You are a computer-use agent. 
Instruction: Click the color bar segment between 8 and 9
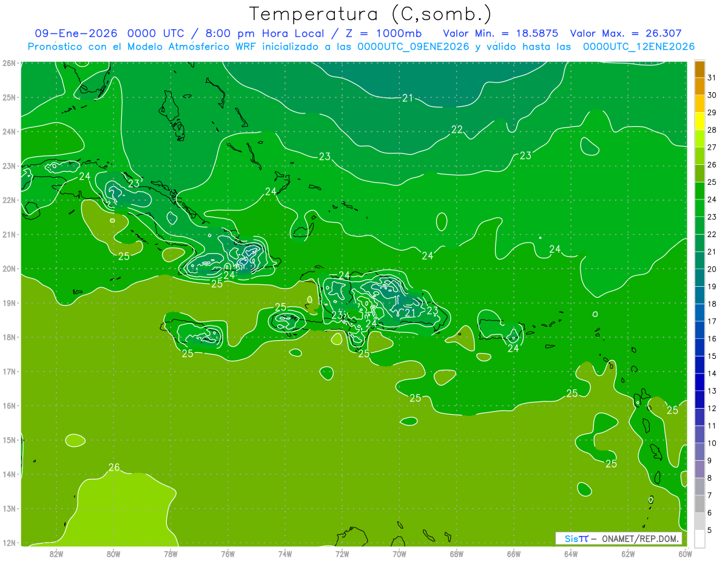[x=699, y=470]
